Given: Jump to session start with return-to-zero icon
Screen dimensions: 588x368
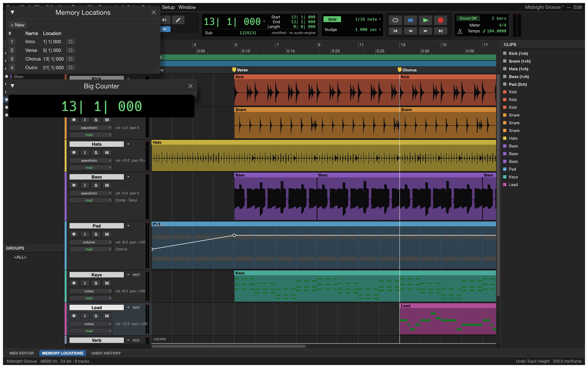Looking at the screenshot, I should click(x=395, y=31).
